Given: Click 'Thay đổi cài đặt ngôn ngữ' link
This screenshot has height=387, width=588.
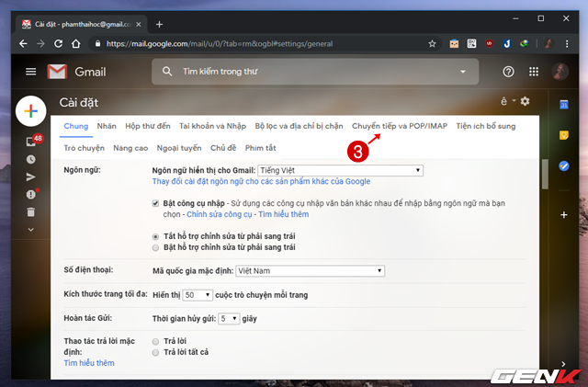Looking at the screenshot, I should [x=261, y=181].
